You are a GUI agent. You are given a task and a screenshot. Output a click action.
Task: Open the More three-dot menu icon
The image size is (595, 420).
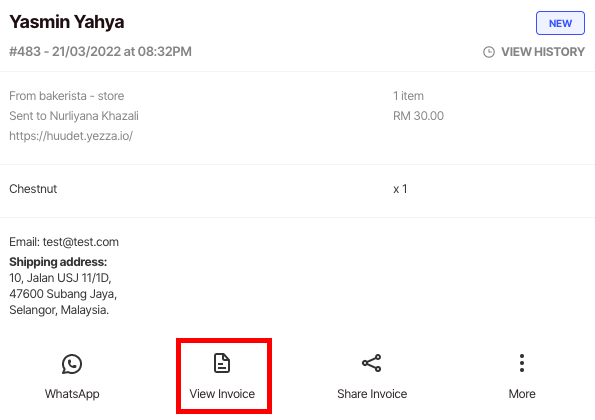click(522, 363)
